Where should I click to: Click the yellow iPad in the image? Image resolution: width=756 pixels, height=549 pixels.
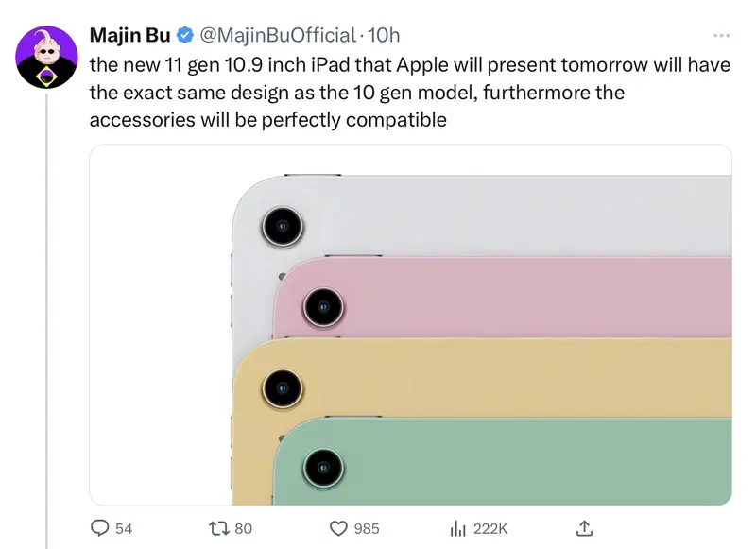(x=482, y=378)
